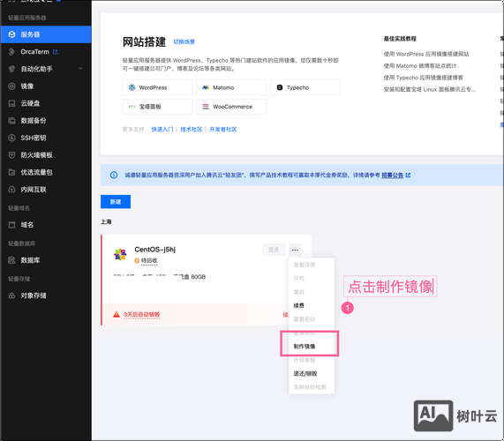Click the 待回收 status label
Viewport: 504px width, 441px height.
coord(149,260)
